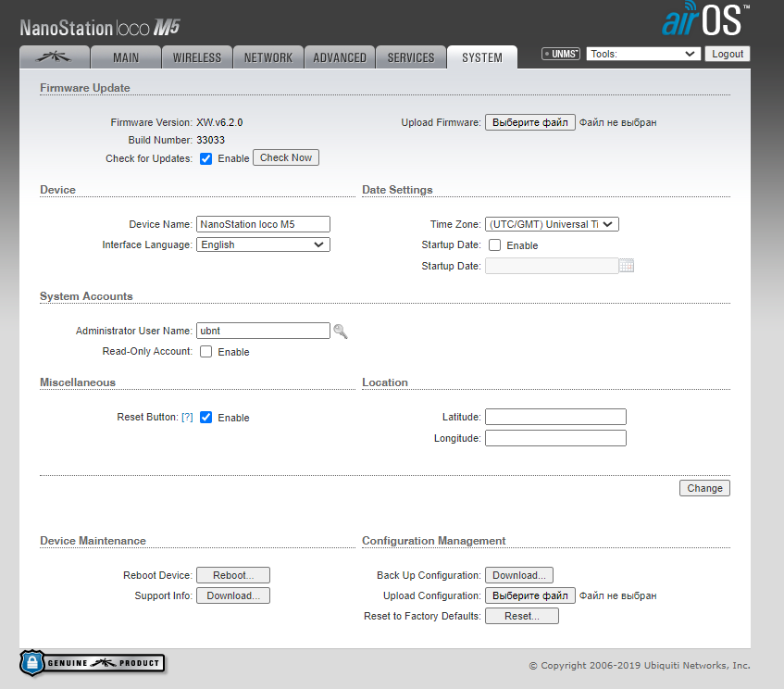Switch to the NETWORK tab
Screen dimensions: 784x689
tap(268, 57)
